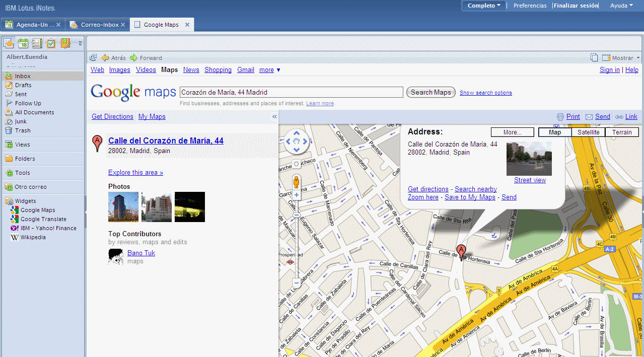
Task: Click the Print icon link
Action: (x=568, y=116)
